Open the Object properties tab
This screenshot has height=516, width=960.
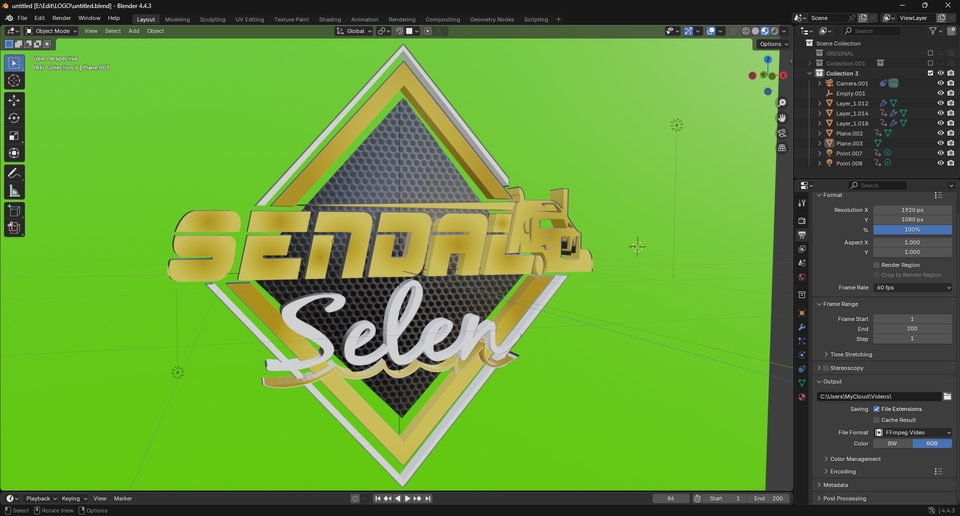coord(801,313)
